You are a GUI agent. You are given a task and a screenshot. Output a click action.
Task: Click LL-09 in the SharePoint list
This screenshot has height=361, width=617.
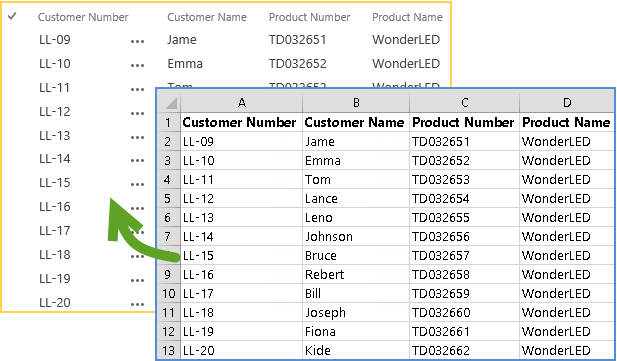[x=55, y=39]
